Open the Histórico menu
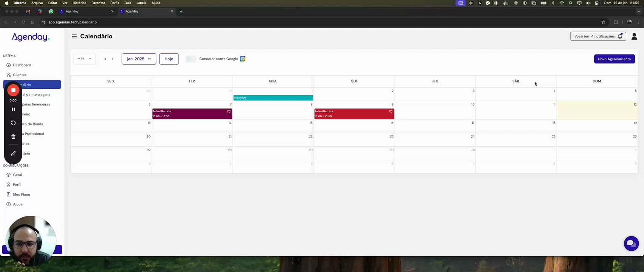Screen dimensions: 644x272 79,3
